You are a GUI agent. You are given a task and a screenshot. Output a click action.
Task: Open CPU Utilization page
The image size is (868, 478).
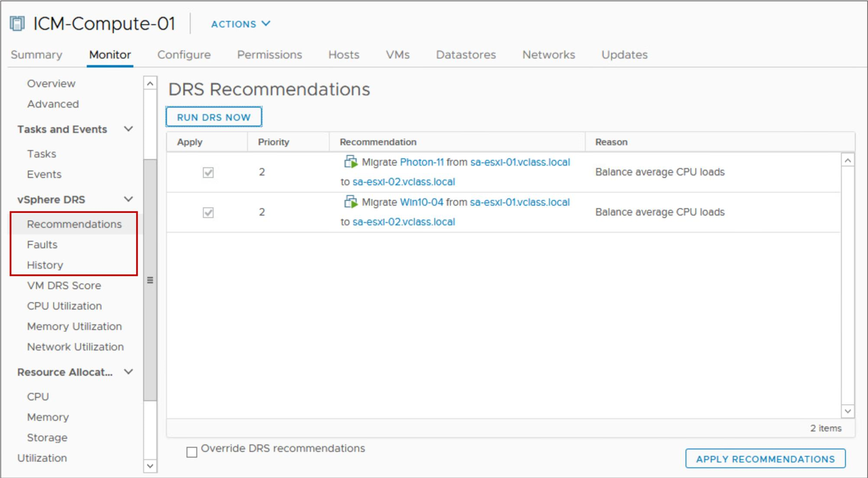pyautogui.click(x=65, y=306)
